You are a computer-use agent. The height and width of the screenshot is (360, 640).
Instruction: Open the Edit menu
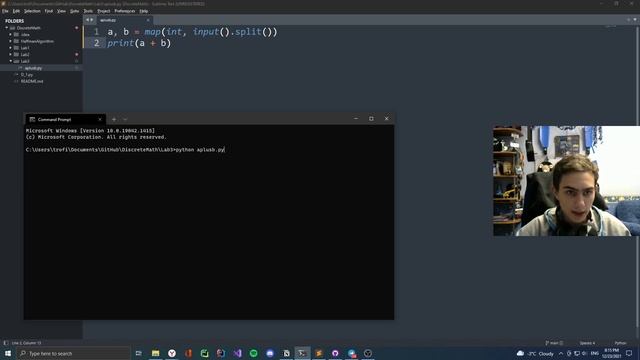point(16,11)
